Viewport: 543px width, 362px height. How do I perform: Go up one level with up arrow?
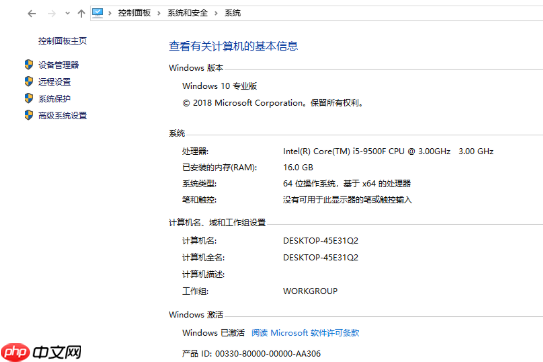[81, 14]
